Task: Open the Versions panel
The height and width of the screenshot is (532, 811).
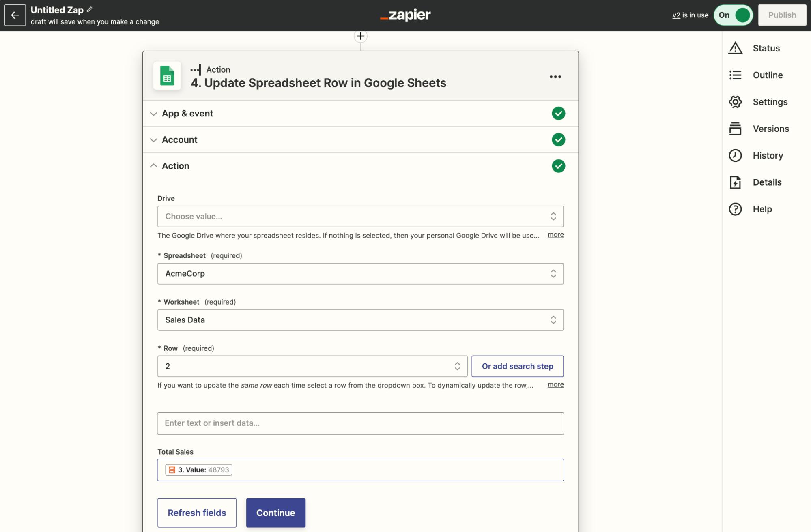Action: tap(771, 129)
